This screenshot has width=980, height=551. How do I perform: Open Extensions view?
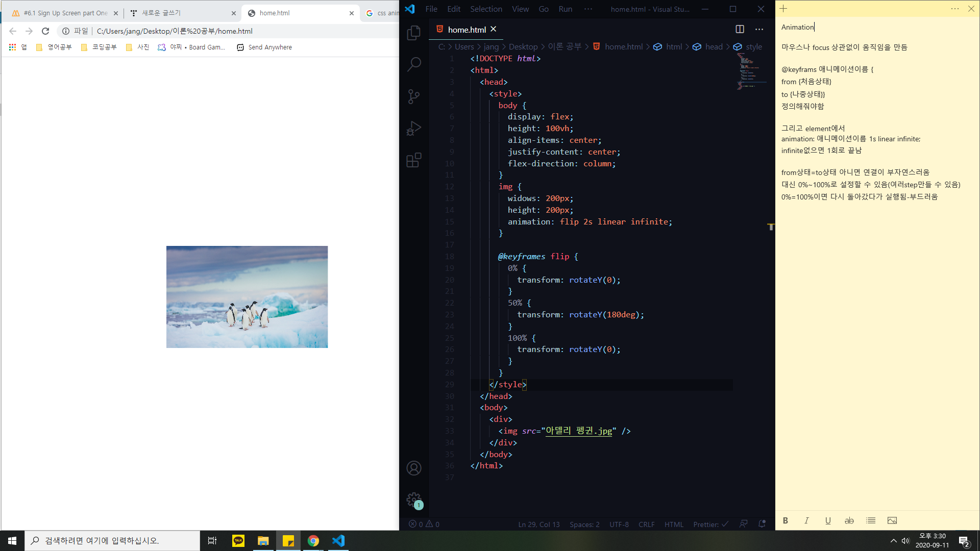point(414,160)
